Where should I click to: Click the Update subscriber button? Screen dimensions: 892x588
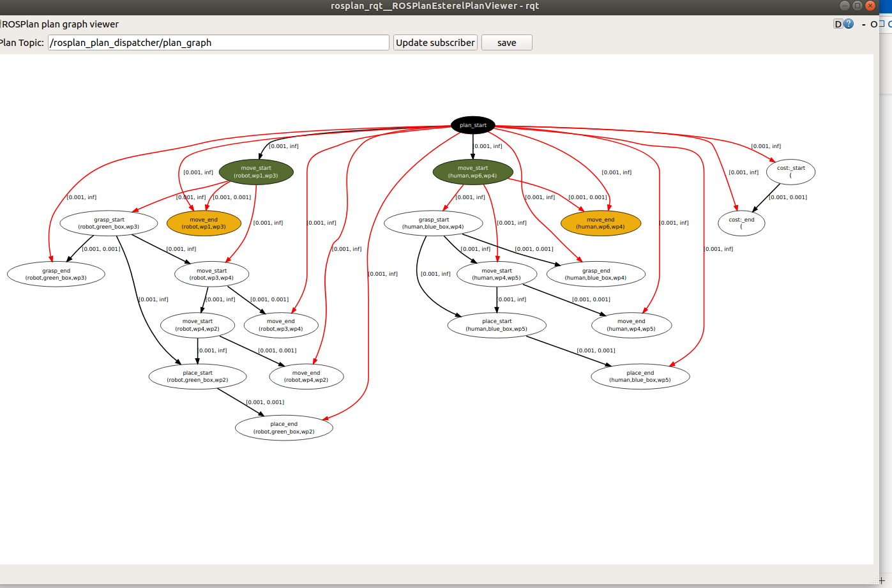pos(435,42)
